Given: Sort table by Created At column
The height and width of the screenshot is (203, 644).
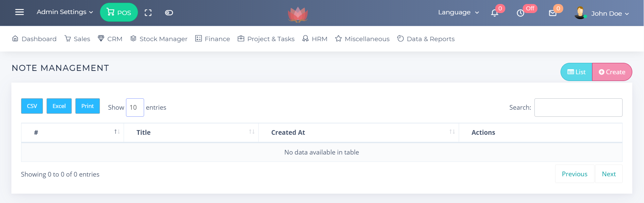Looking at the screenshot, I should tap(359, 132).
